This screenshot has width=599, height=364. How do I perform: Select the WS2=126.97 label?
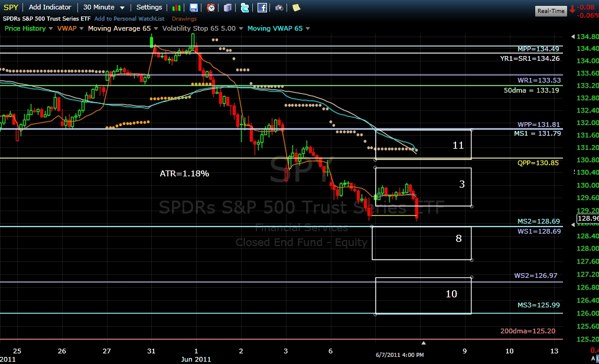pos(536,276)
